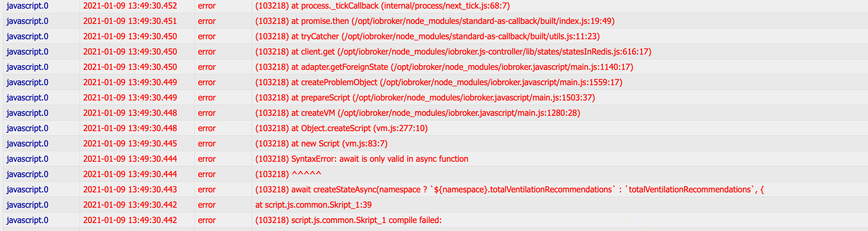Click the prepareScript main.js:1503:37 stack line
Screen dimensions: 868x231
tap(425, 98)
